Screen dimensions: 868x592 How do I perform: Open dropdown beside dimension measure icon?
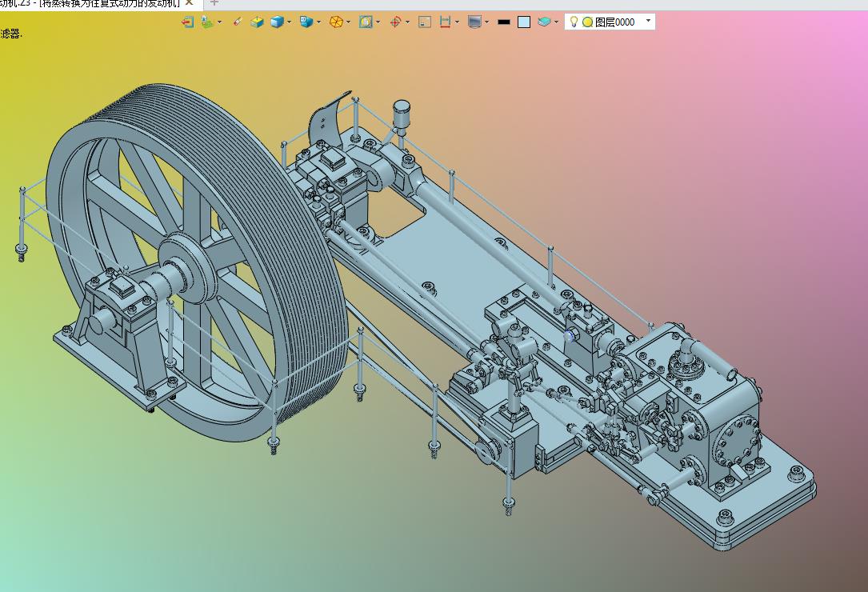click(x=458, y=22)
